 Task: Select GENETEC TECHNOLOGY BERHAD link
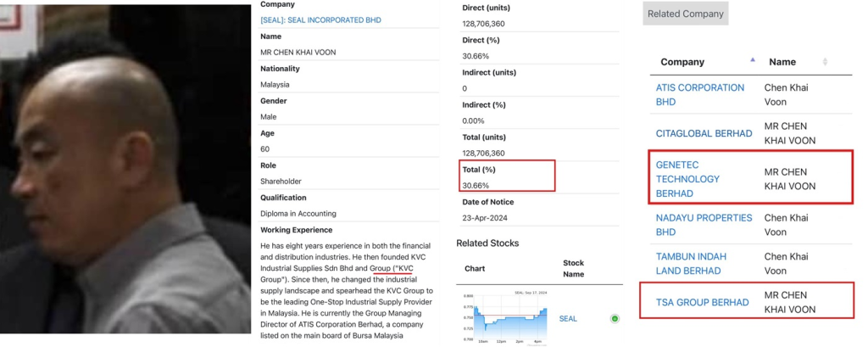click(x=687, y=179)
